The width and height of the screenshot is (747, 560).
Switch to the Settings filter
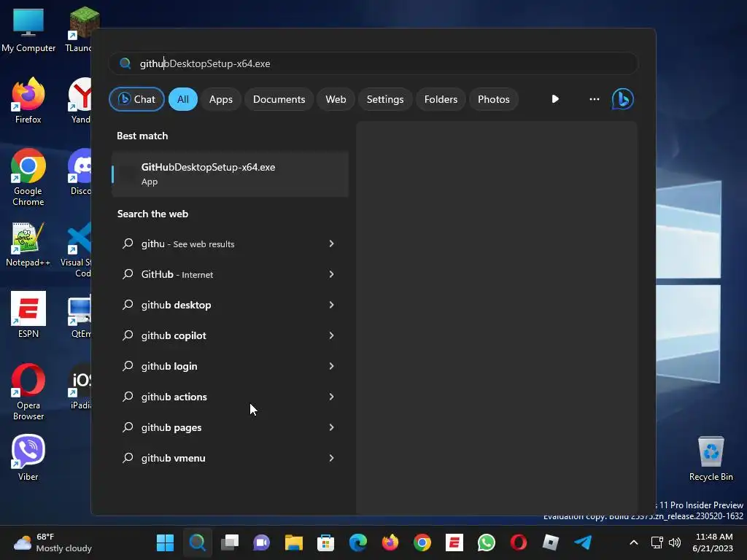click(x=385, y=99)
